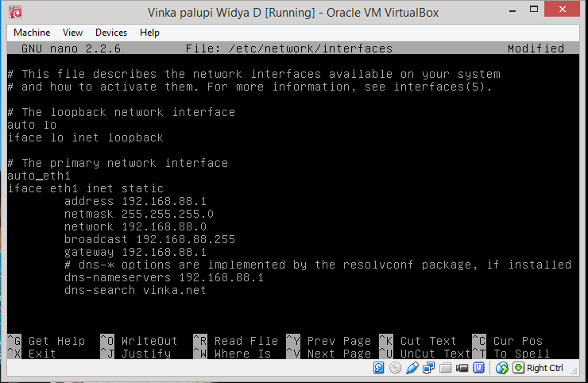
Task: Click the 'GNU nano 2.2.6' header text
Action: 72,48
